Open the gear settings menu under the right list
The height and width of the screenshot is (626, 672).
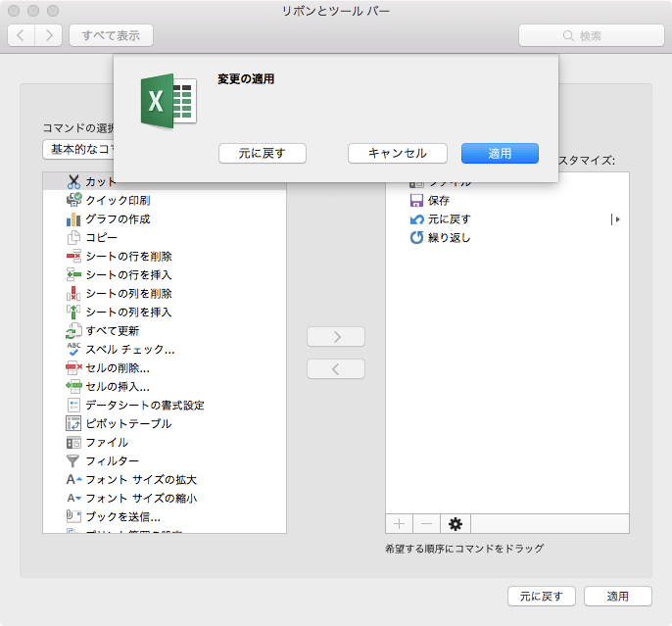[x=456, y=523]
